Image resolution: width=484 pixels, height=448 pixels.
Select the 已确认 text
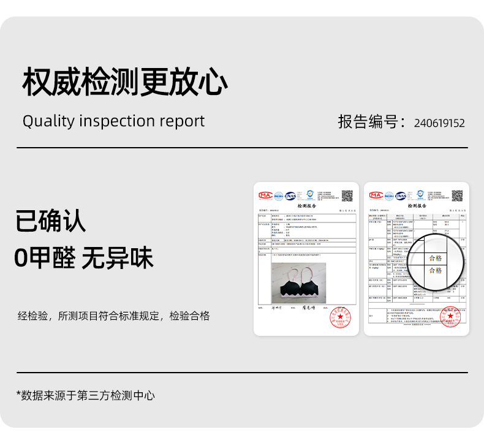coord(51,221)
